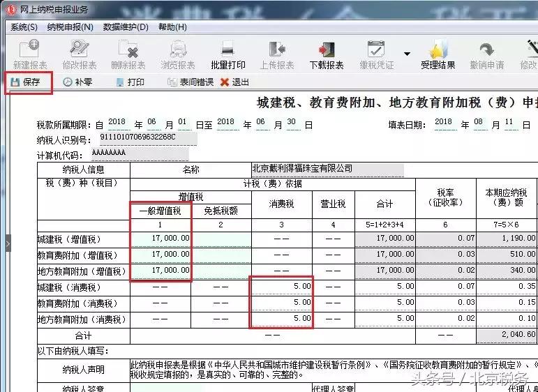Screen dimensions: 538x392
Task: Open the 系统(S) menu
Action: point(24,27)
